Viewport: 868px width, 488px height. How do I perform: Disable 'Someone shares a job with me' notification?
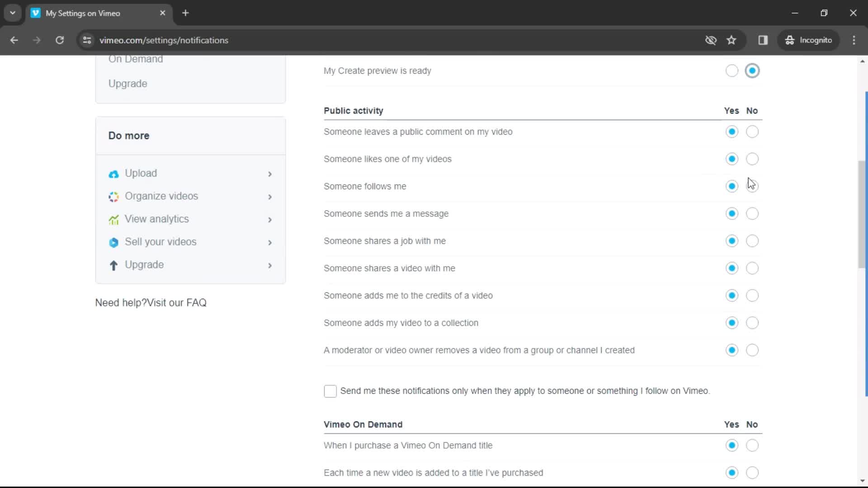(752, 241)
